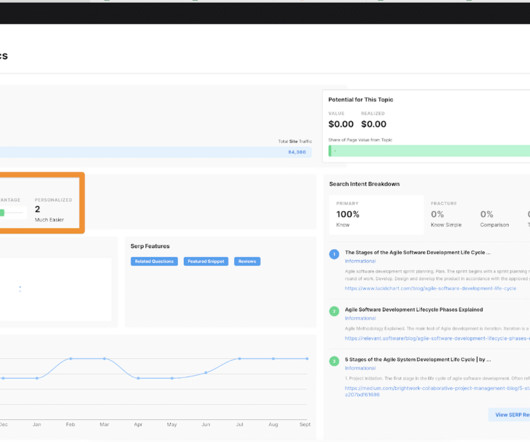
Task: Select the Jul data point on chart
Action: (x=240, y=359)
